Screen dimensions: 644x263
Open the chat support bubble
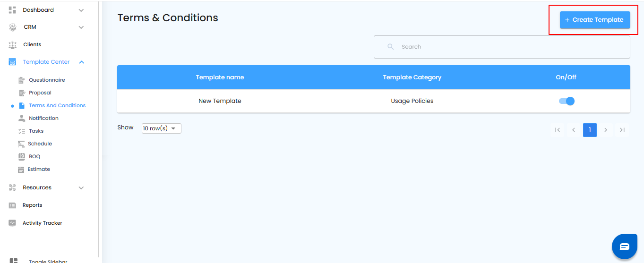tap(624, 246)
